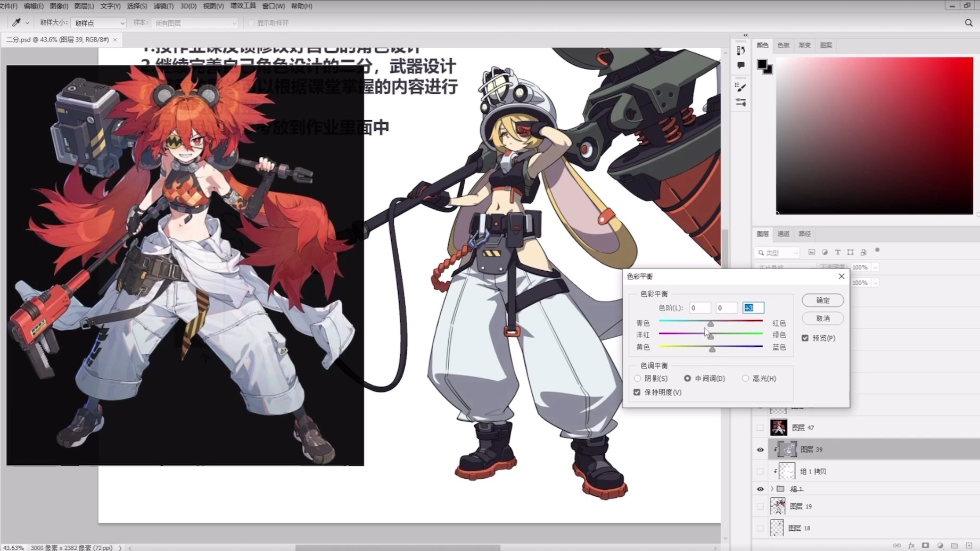Close the 二分.psd document tab
Image resolution: width=980 pixels, height=551 pixels.
115,40
